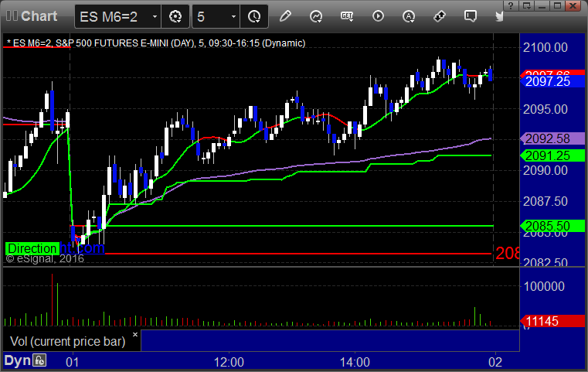The height and width of the screenshot is (372, 588).
Task: Open the circled A alerts menu
Action: click(x=409, y=16)
